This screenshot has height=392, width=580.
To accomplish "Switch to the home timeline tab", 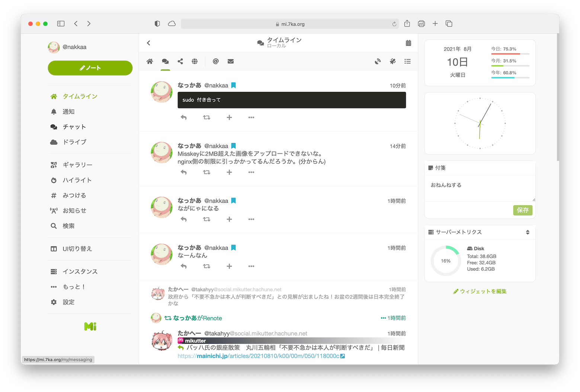I will click(150, 61).
